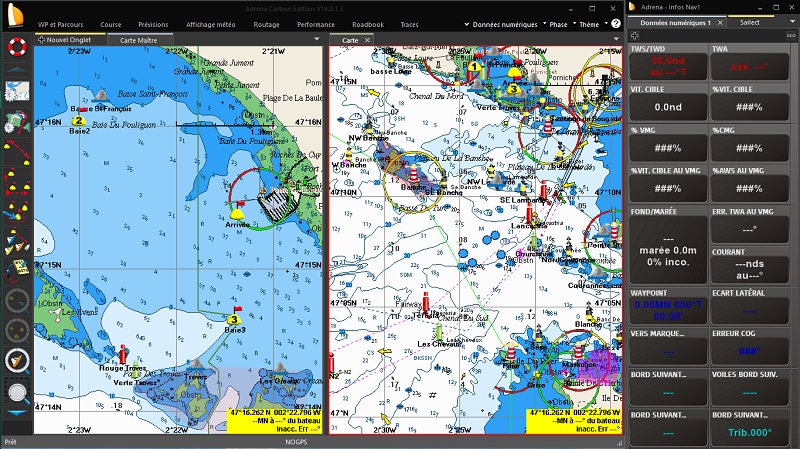Click waypoint 1 marker on right chart
Image resolution: width=800 pixels, height=449 pixels.
click(x=474, y=66)
